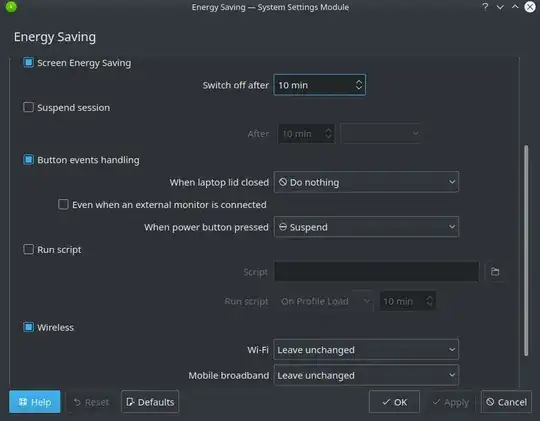Expand the Wi-Fi dropdown
This screenshot has height=421, width=540.
pos(366,349)
